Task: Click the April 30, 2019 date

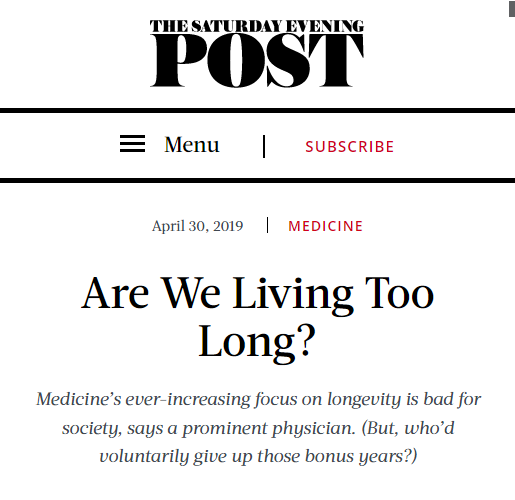Action: pos(198,226)
